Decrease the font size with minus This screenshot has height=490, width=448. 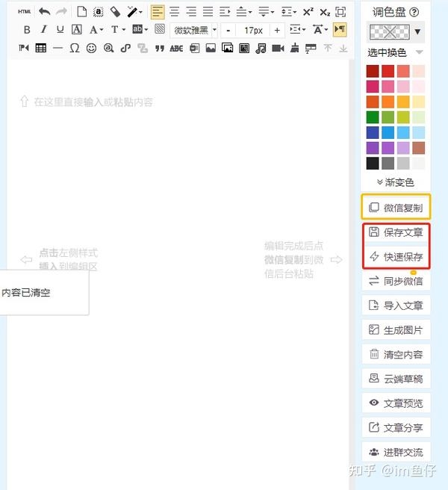228,31
